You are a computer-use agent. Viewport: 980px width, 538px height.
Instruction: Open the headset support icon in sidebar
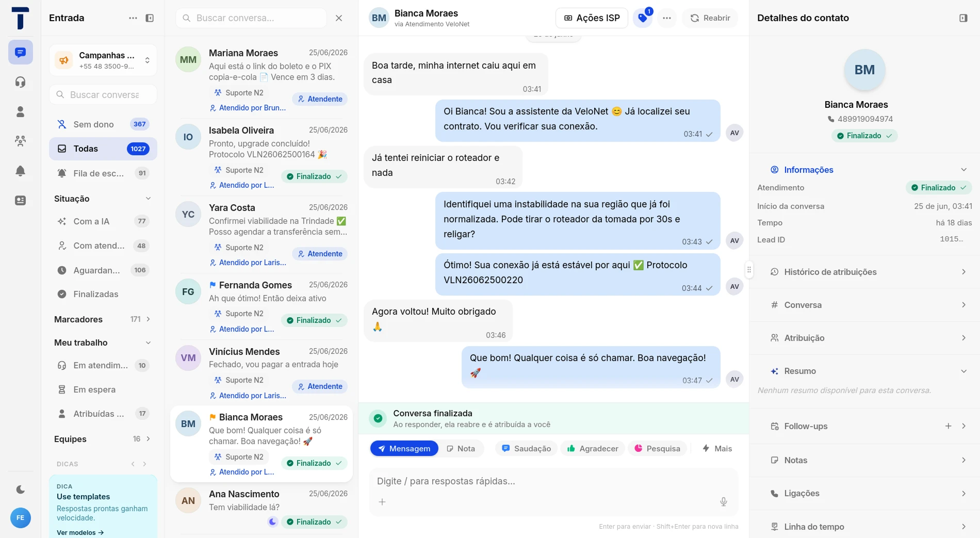pyautogui.click(x=20, y=82)
